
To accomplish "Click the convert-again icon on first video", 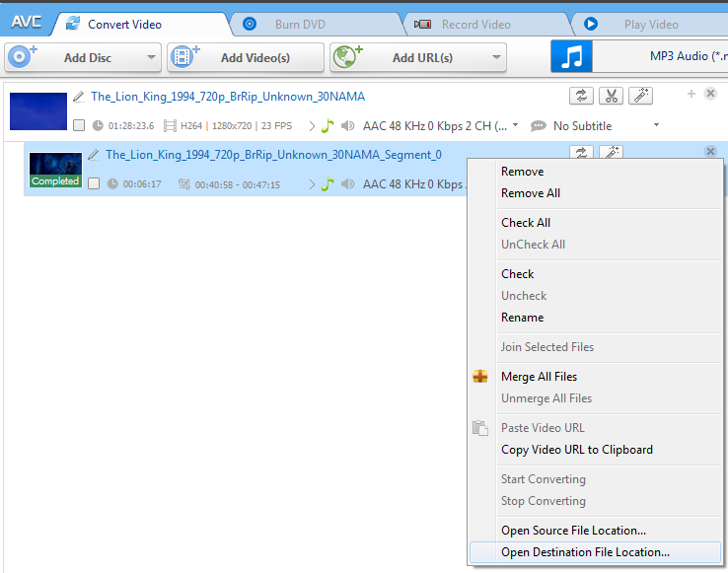I will tap(581, 96).
